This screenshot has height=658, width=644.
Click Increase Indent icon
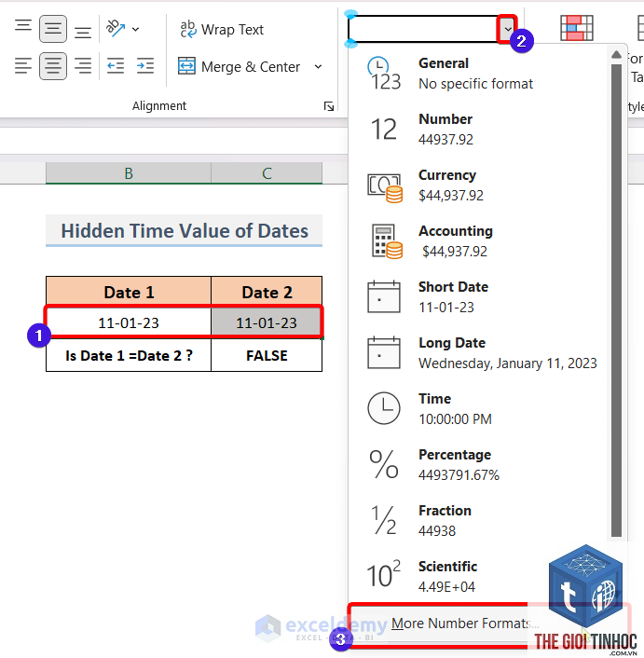point(145,66)
